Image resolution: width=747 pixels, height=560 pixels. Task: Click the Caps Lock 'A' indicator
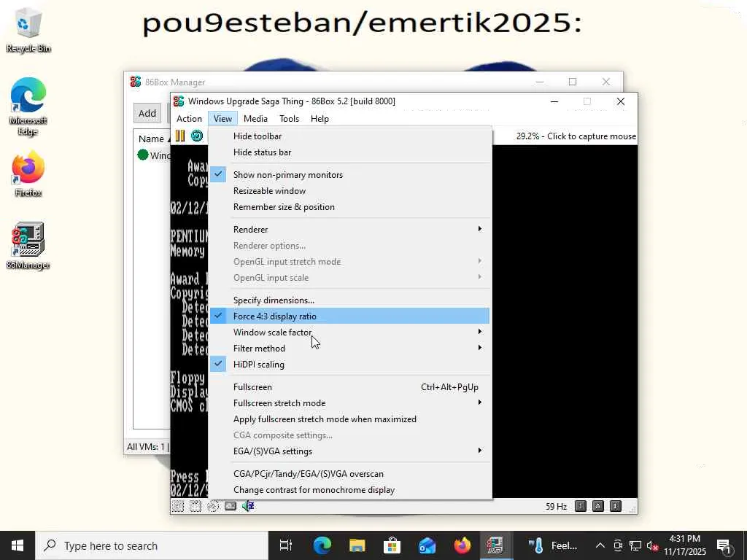pyautogui.click(x=598, y=506)
